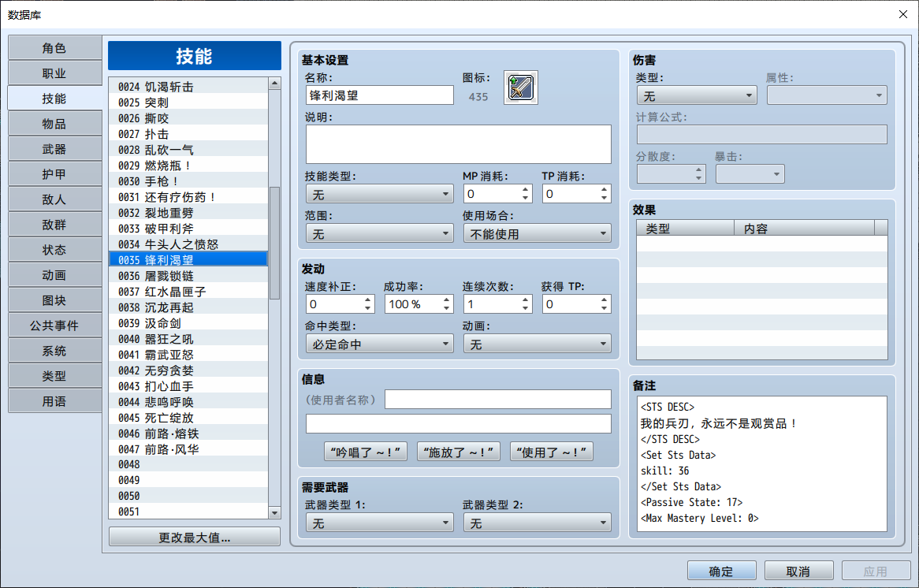Go to the 用语 tab
The width and height of the screenshot is (919, 588).
click(54, 401)
